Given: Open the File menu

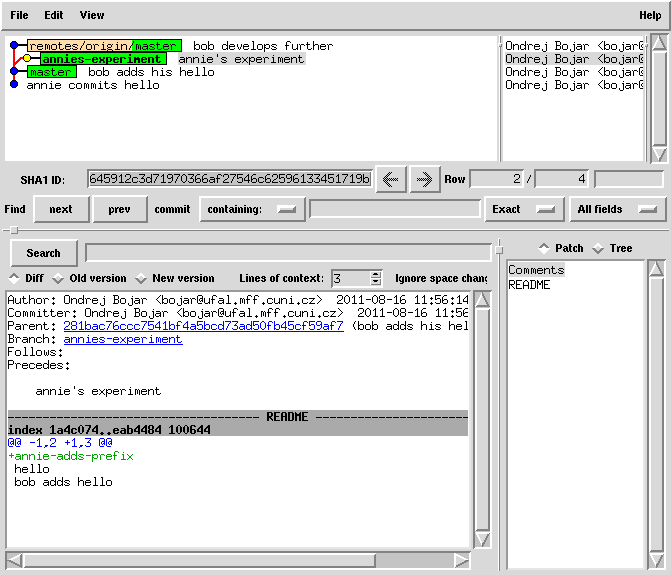Looking at the screenshot, I should [19, 15].
